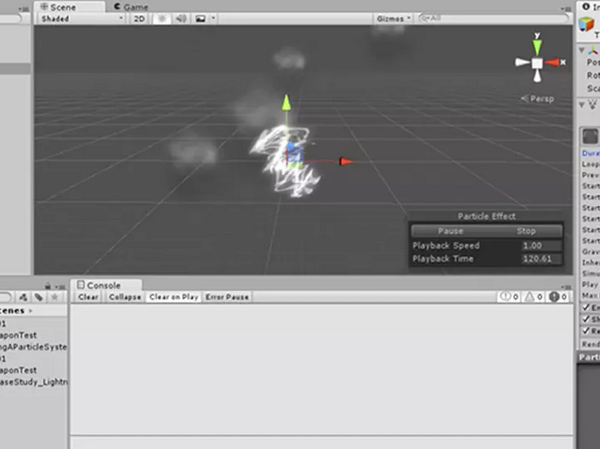The image size is (600, 450).
Task: Click the Gravity property label
Action: coord(591,251)
